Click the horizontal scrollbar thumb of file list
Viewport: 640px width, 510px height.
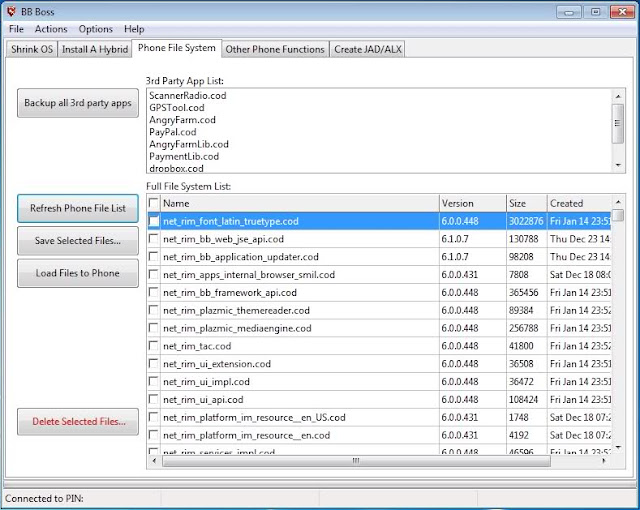point(356,461)
